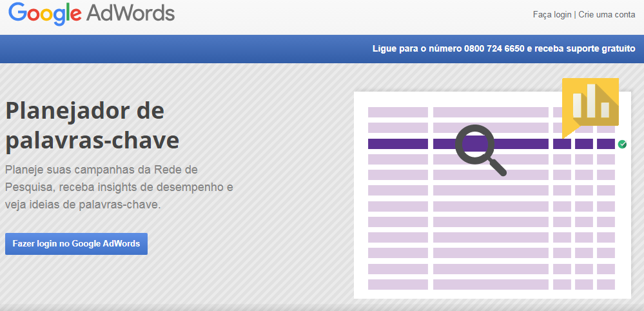Open the Crie uma conta link
Viewport: 644px width, 311px height.
607,15
